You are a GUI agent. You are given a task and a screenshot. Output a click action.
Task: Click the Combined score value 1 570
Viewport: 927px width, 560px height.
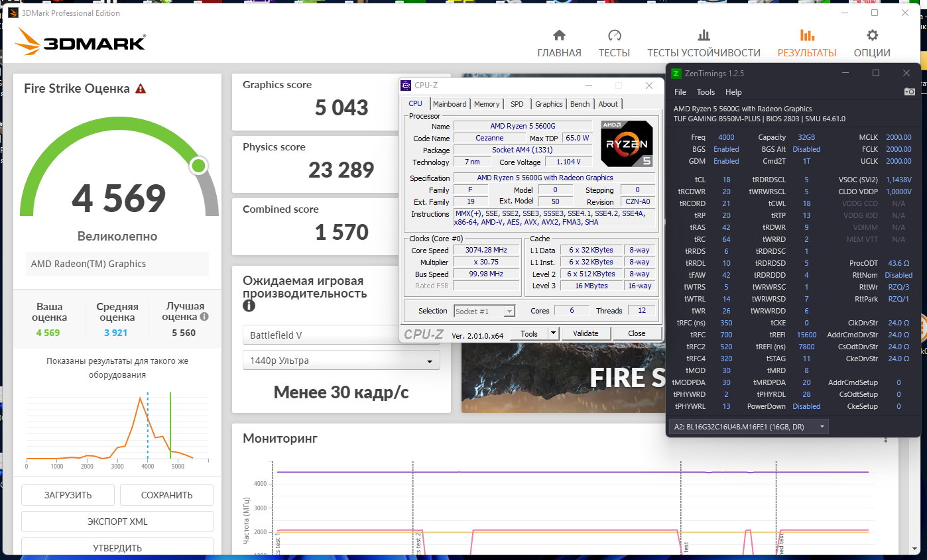click(341, 232)
